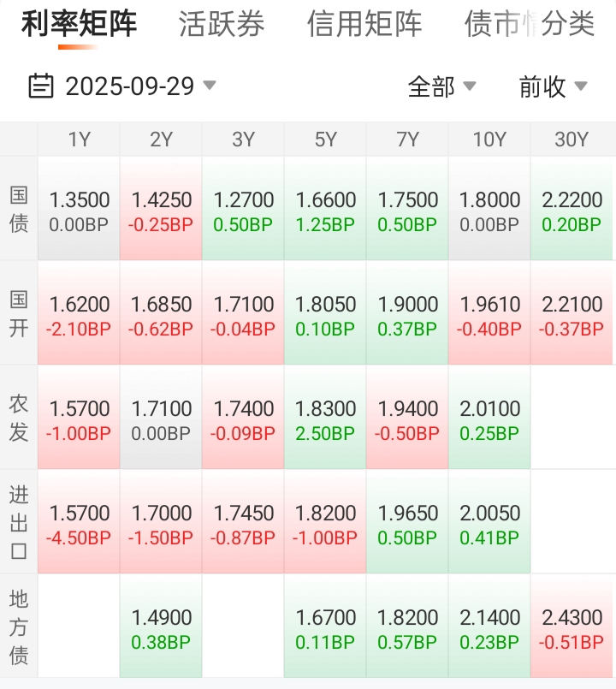Select the 国开 row label
This screenshot has width=616, height=689.
[19, 313]
